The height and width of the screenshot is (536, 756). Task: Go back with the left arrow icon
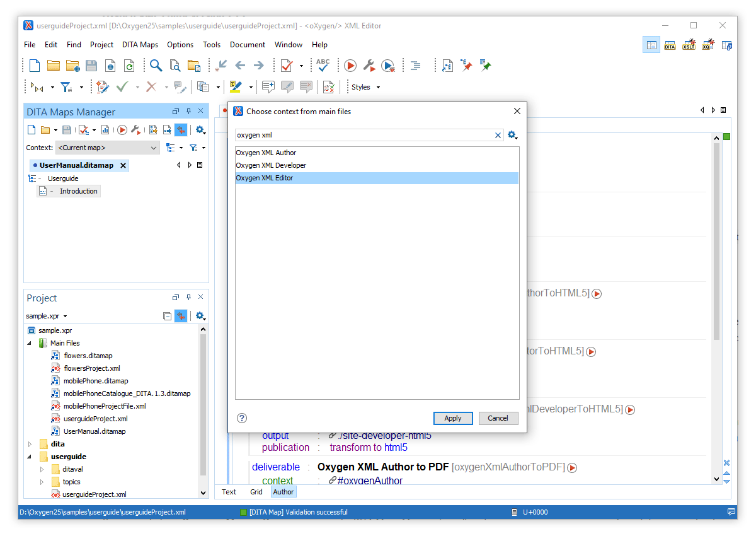tap(240, 66)
